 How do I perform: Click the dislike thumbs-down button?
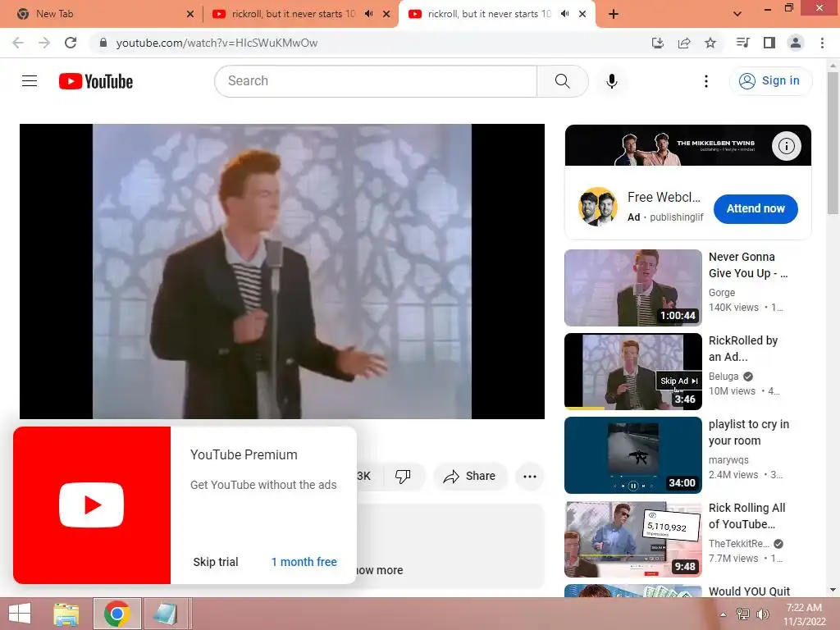(x=403, y=476)
